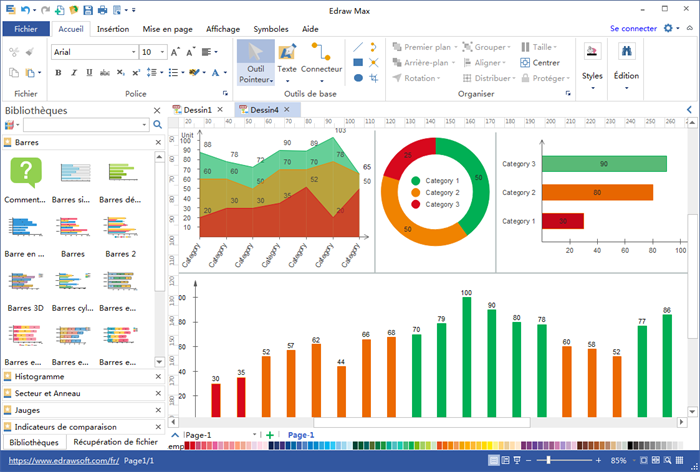Click the Save icon in quick access toolbar
Screen dimensions: 700x472
pos(88,10)
